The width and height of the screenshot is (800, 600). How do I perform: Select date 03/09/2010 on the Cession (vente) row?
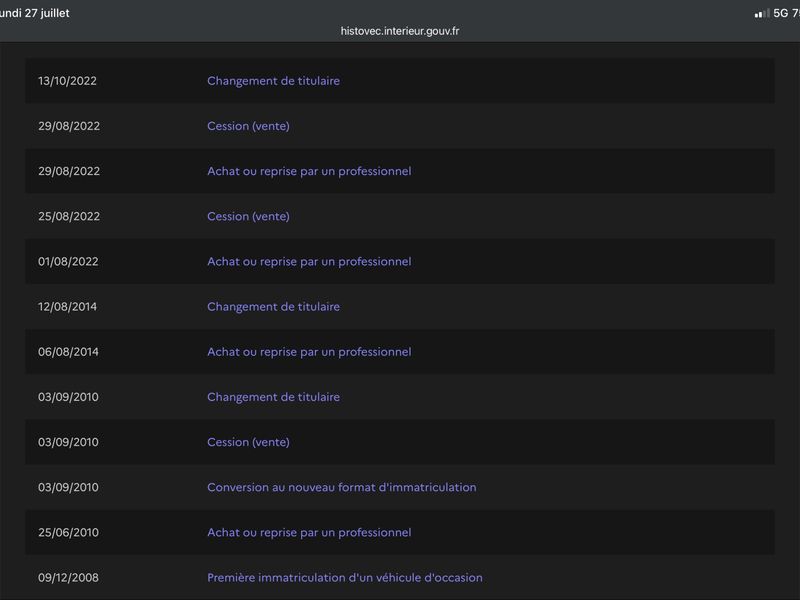click(68, 442)
